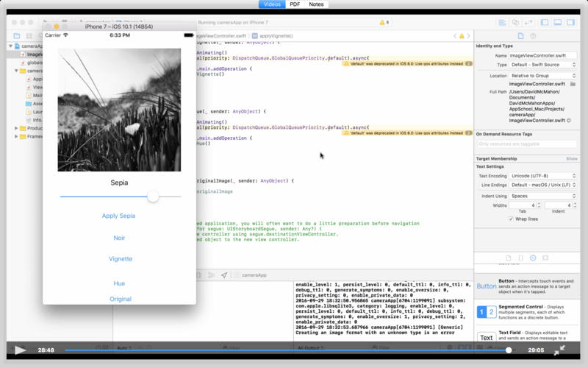
Task: Click the simulate location arrow icon
Action: 224,275
